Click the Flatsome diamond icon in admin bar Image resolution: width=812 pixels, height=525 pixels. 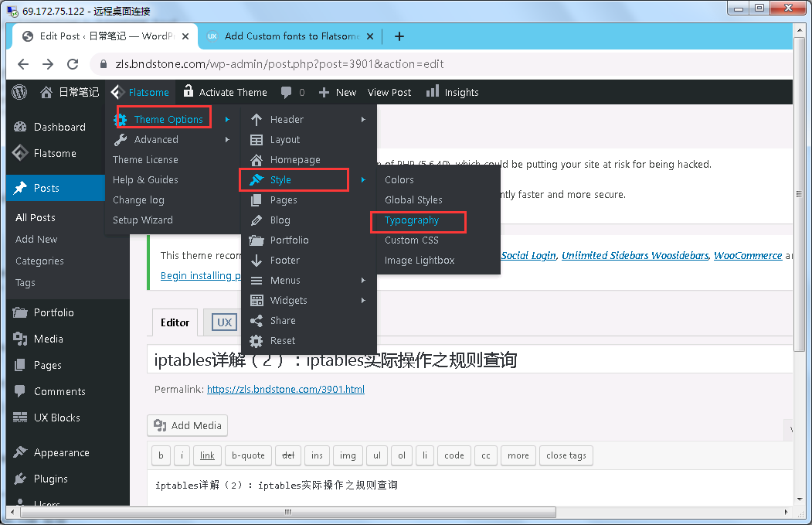point(117,92)
